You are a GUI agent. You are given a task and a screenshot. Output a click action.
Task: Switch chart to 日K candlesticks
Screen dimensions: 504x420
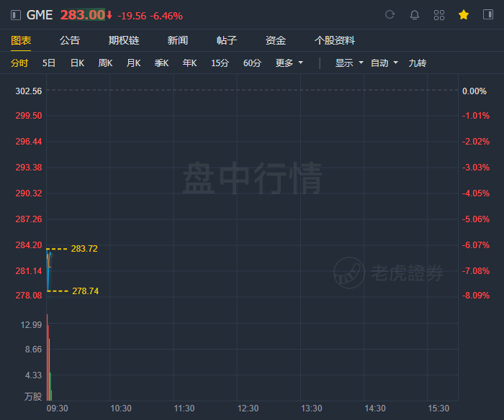click(x=78, y=63)
